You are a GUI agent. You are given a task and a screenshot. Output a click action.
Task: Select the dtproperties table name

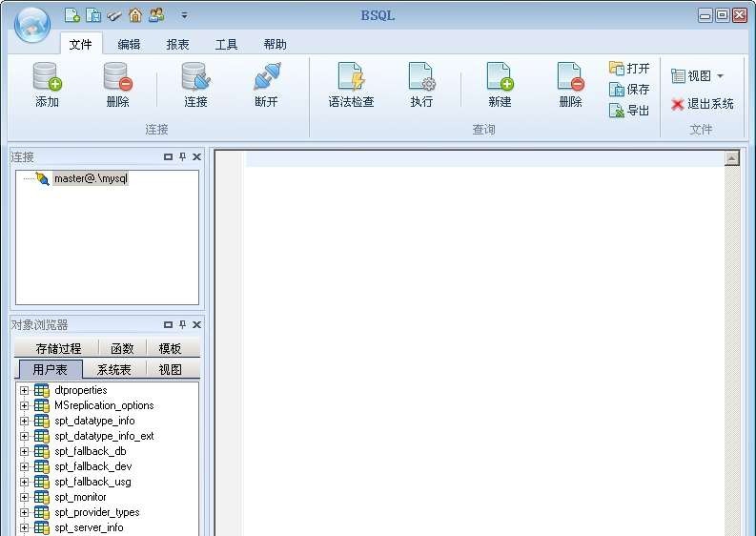click(x=80, y=390)
